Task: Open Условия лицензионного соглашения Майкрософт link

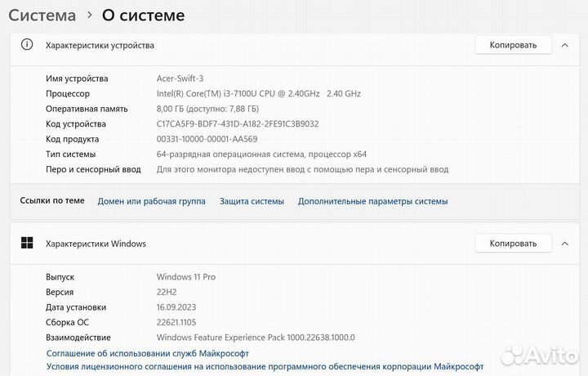Action: coord(265,367)
